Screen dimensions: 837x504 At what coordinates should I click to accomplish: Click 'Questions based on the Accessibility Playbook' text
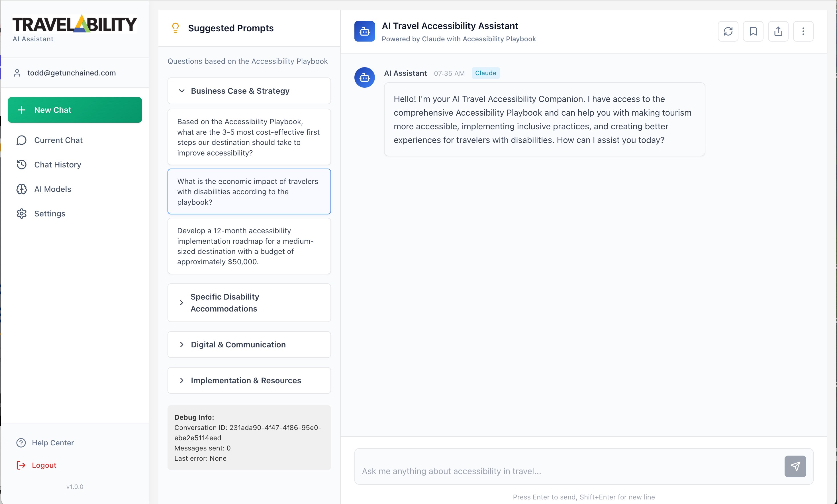coord(248,61)
